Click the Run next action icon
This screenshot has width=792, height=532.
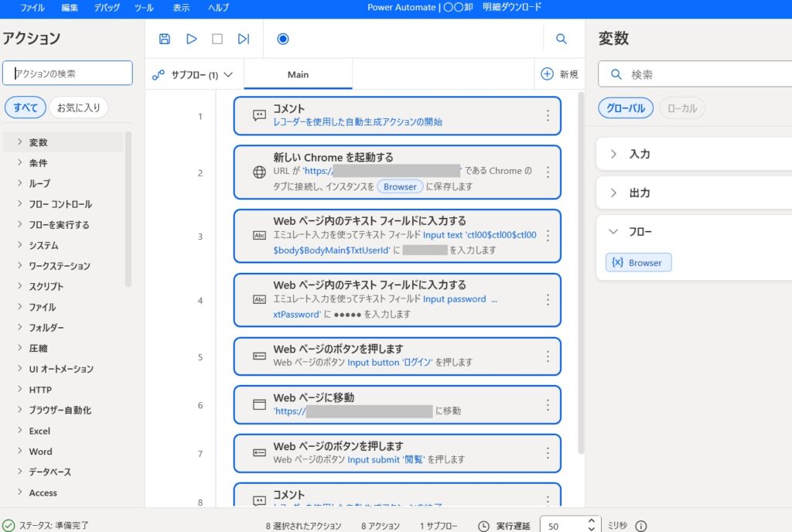[x=244, y=39]
